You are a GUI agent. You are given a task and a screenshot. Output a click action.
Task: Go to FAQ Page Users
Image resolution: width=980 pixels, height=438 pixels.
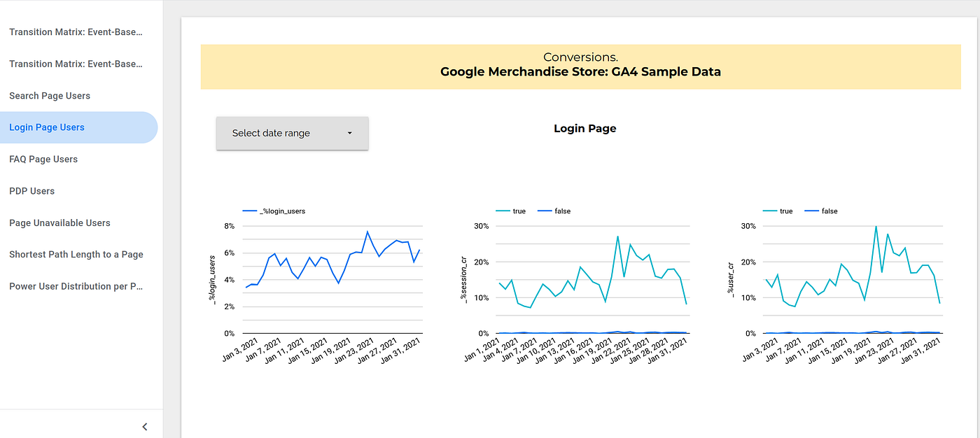43,160
